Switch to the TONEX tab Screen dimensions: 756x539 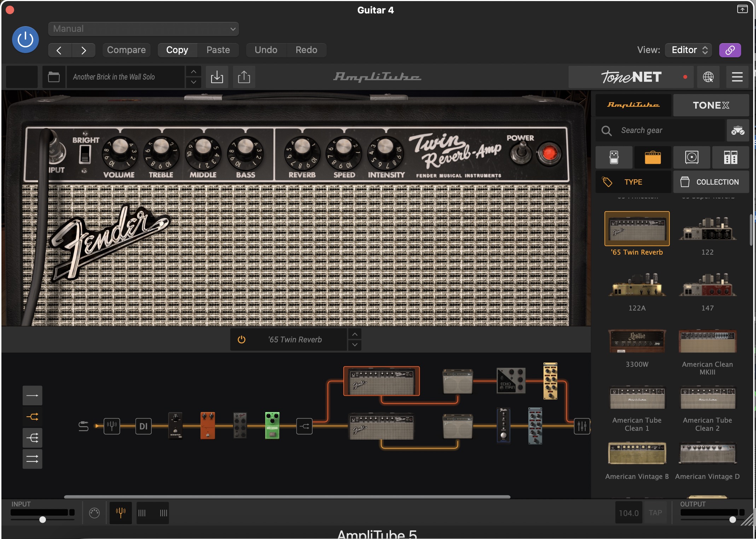tap(711, 105)
